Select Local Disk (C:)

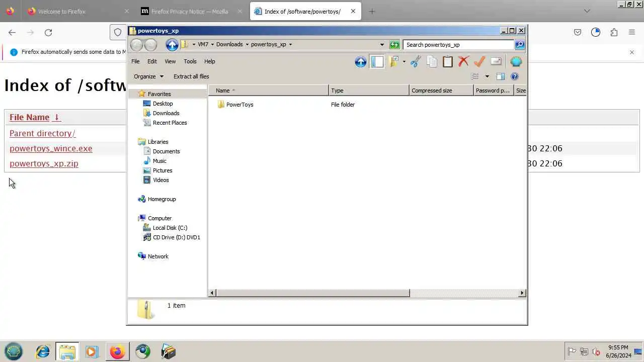[x=170, y=228]
